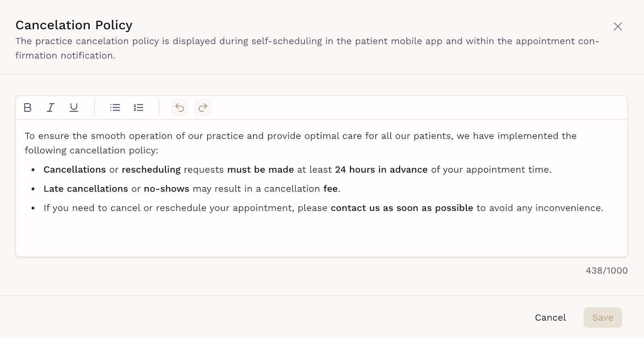
Task: Click the "rescheduling" word in first bullet
Action: click(x=151, y=170)
